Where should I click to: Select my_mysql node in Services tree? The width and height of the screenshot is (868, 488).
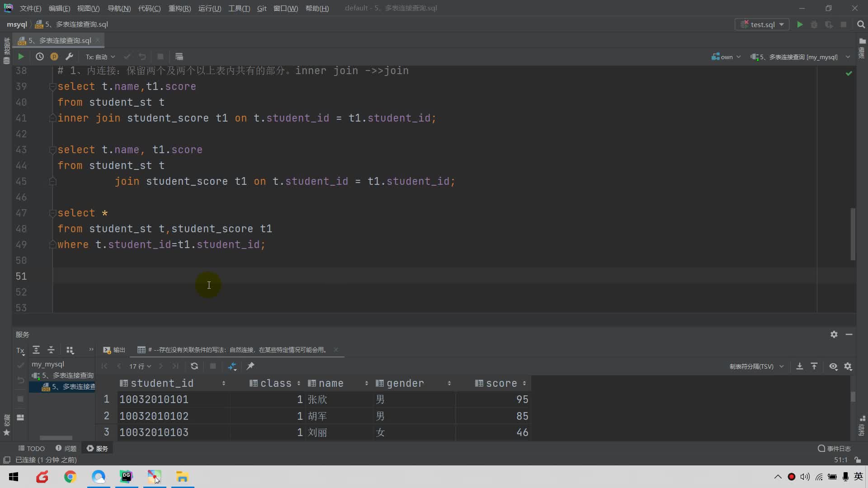click(x=47, y=364)
